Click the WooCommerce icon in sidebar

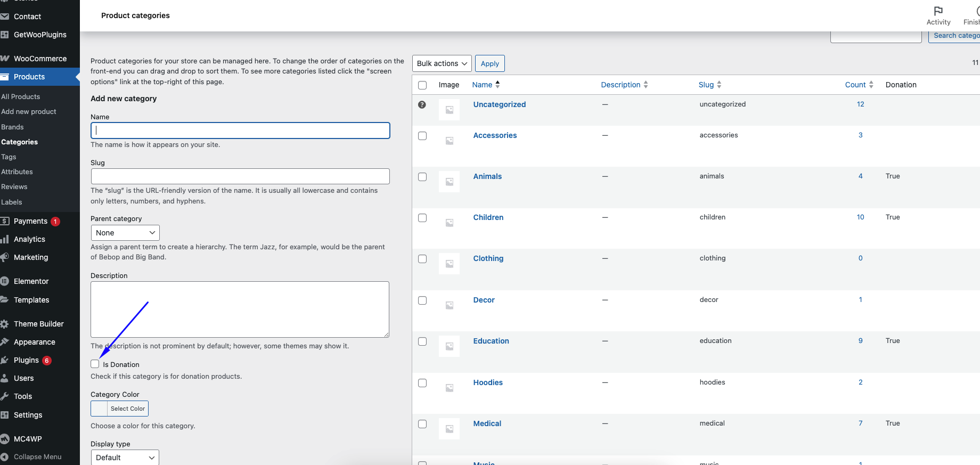5,59
